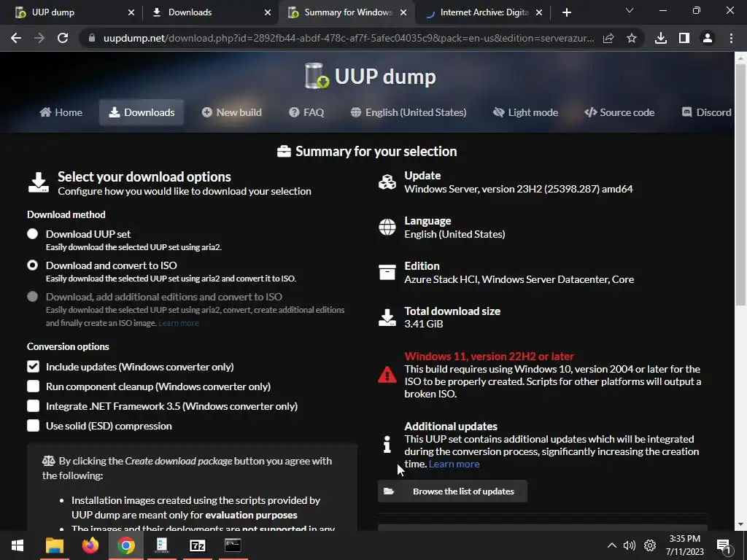
Task: Click scrollbar down arrow
Action: (741, 524)
